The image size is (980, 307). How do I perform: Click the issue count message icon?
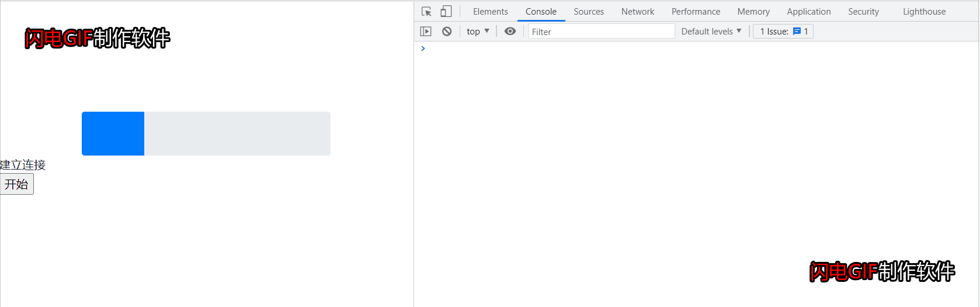coord(797,32)
